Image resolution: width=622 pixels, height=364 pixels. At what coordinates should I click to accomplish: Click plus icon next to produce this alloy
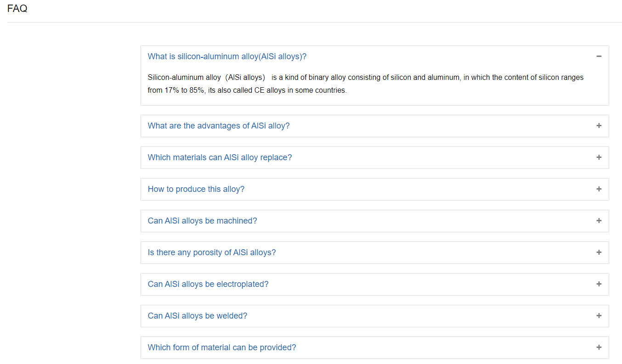pyautogui.click(x=599, y=189)
